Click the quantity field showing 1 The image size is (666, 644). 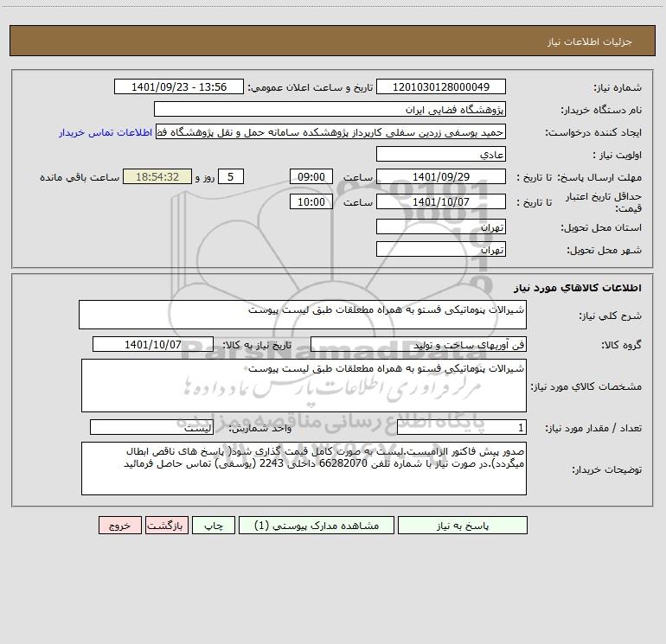click(x=462, y=428)
